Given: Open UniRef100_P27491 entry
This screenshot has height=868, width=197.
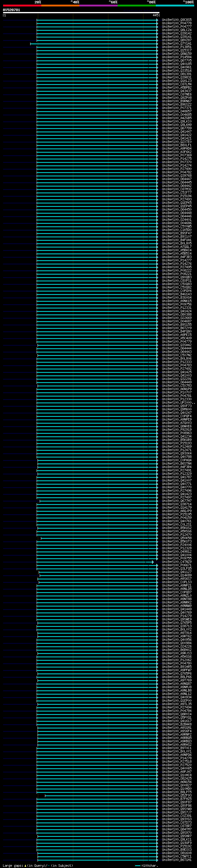Looking at the screenshot, I should pos(177,470).
